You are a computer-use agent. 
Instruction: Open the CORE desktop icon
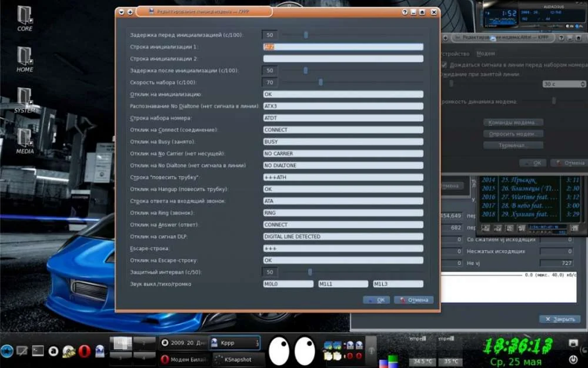coord(25,17)
